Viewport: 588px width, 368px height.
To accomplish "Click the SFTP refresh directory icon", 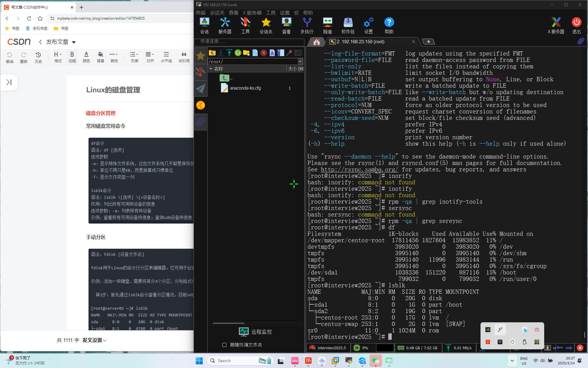I will (238, 53).
